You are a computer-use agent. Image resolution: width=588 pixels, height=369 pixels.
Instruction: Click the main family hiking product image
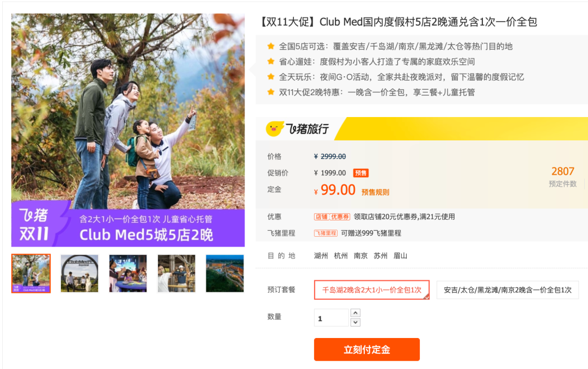click(128, 130)
